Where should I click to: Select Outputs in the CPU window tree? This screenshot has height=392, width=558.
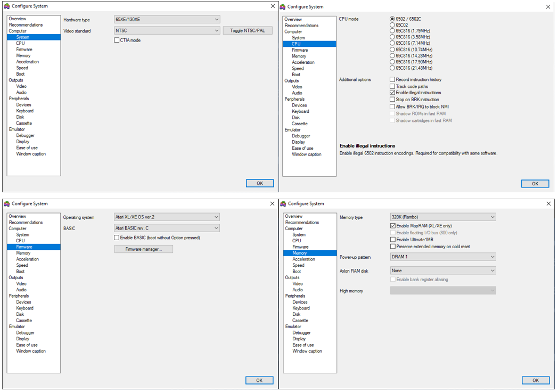291,81
